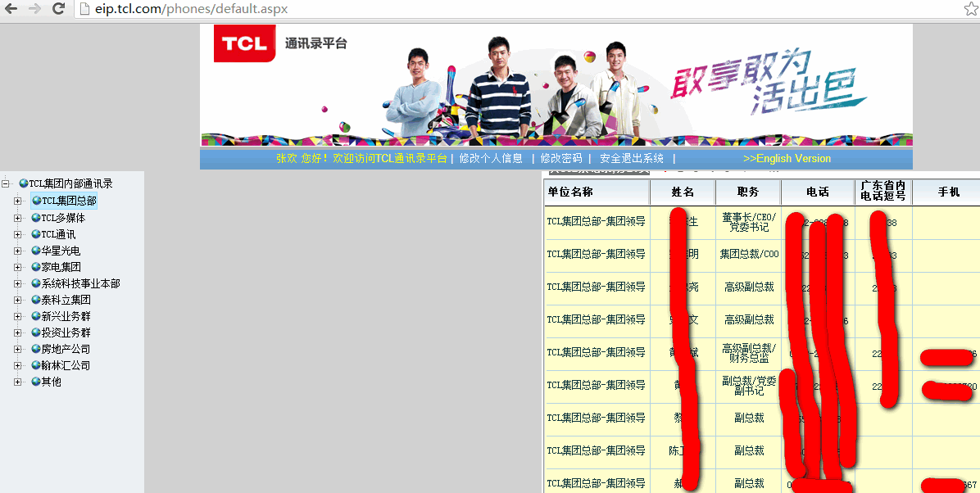Image resolution: width=980 pixels, height=493 pixels.
Task: Select TCL集团总部 in the tree
Action: coord(69,201)
